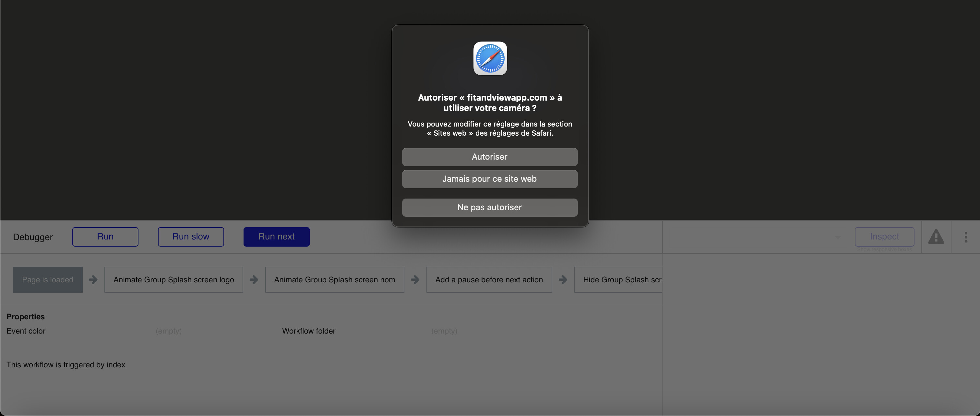
Task: Open the warning triangle issues icon
Action: click(x=936, y=237)
